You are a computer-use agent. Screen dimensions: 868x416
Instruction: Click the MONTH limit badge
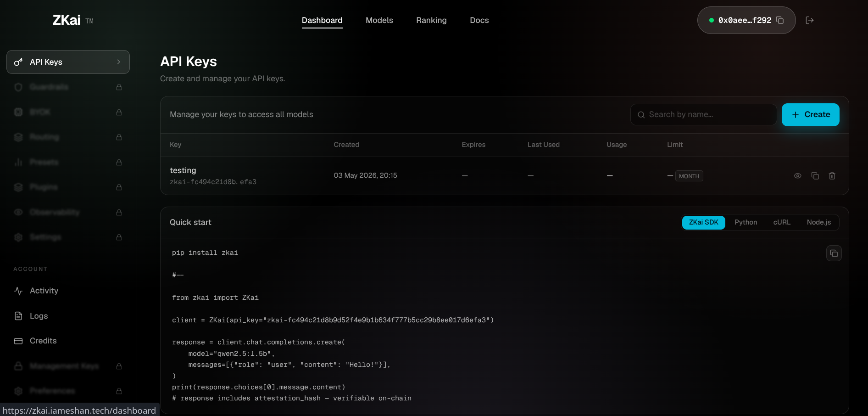689,176
